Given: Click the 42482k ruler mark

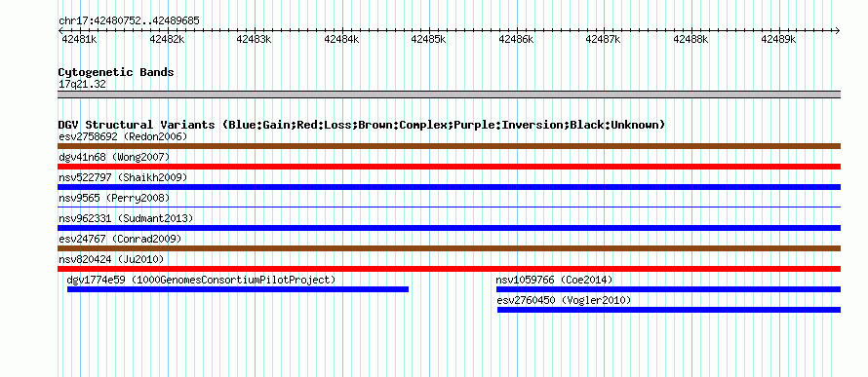Looking at the screenshot, I should 167,39.
